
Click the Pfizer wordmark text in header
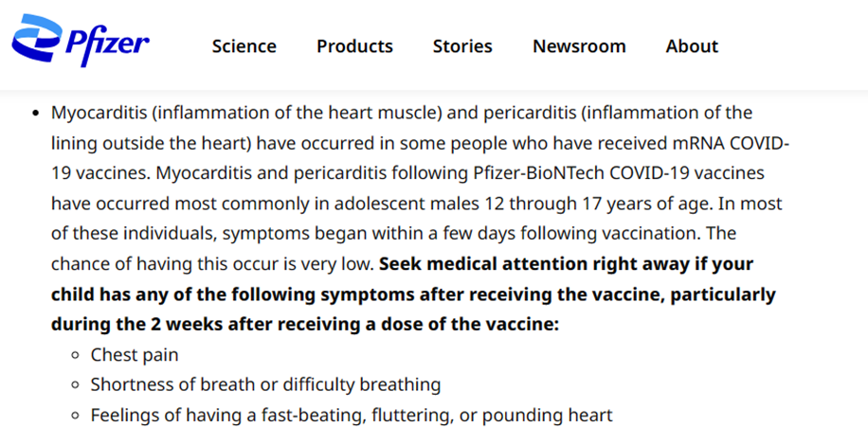point(107,45)
